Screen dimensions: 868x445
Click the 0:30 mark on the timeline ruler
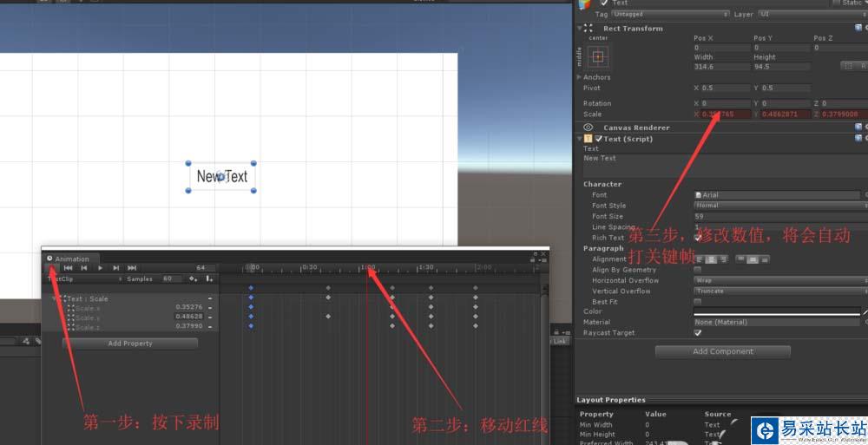pyautogui.click(x=310, y=268)
